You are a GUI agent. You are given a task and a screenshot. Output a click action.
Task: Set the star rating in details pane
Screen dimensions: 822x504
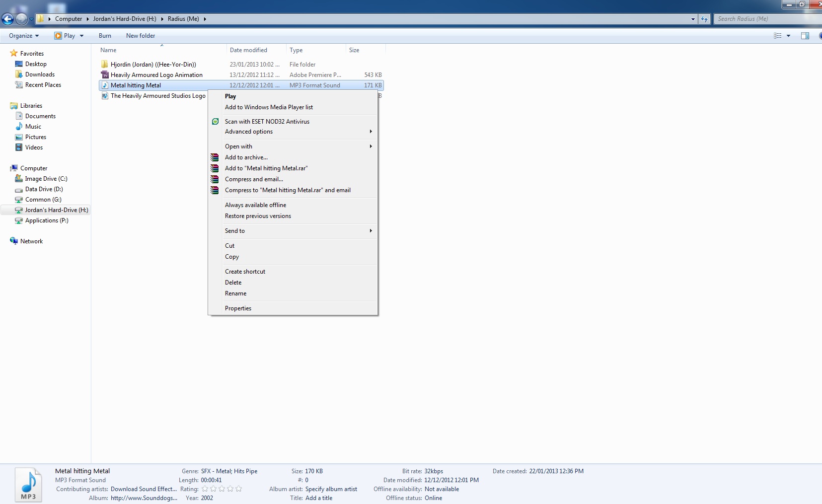click(x=222, y=489)
